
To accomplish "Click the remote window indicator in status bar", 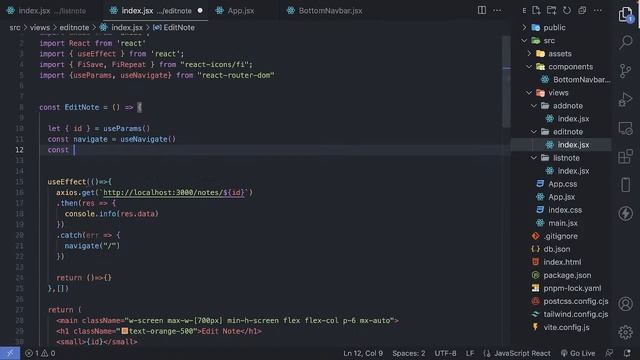I will (10, 353).
